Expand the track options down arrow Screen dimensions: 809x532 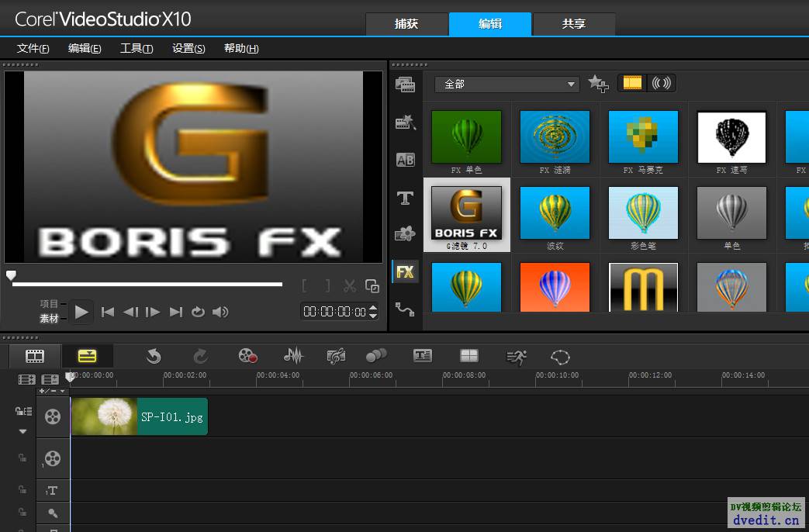22,431
